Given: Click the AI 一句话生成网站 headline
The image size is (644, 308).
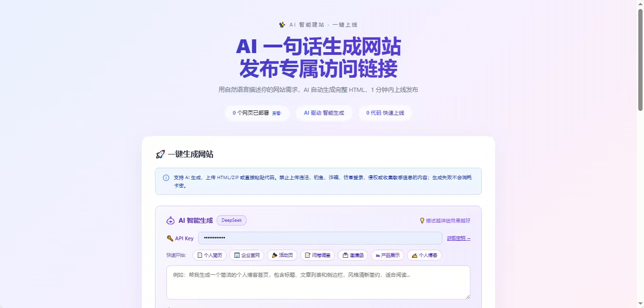Looking at the screenshot, I should pyautogui.click(x=318, y=47).
